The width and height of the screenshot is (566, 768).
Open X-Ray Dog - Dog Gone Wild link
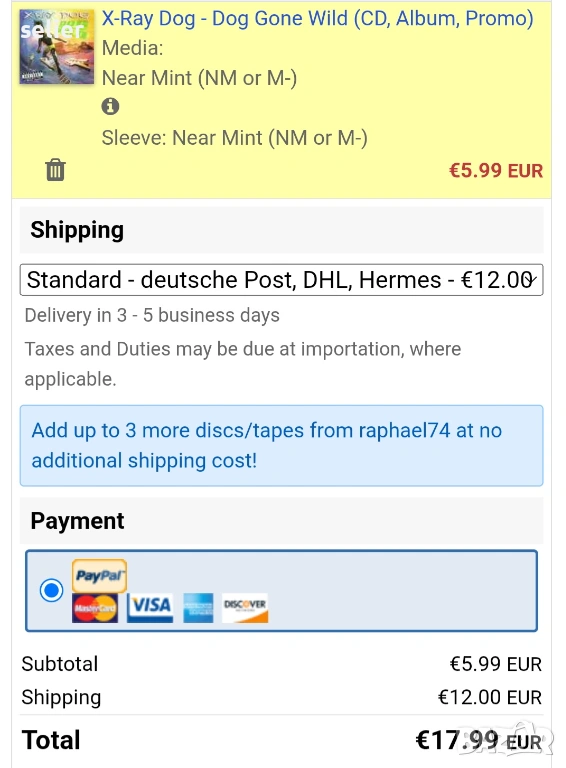tap(317, 18)
